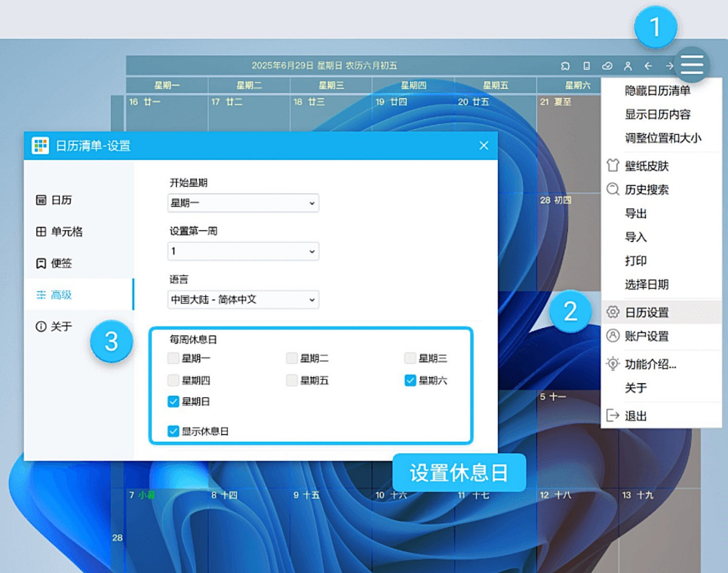
Task: Switch to the 单元格 settings tab
Action: pyautogui.click(x=61, y=232)
